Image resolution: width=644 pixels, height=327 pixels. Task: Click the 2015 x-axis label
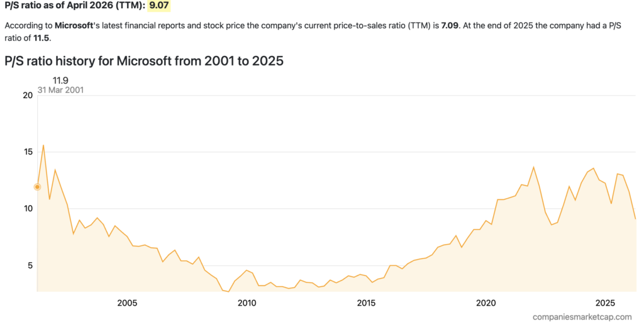click(x=366, y=303)
